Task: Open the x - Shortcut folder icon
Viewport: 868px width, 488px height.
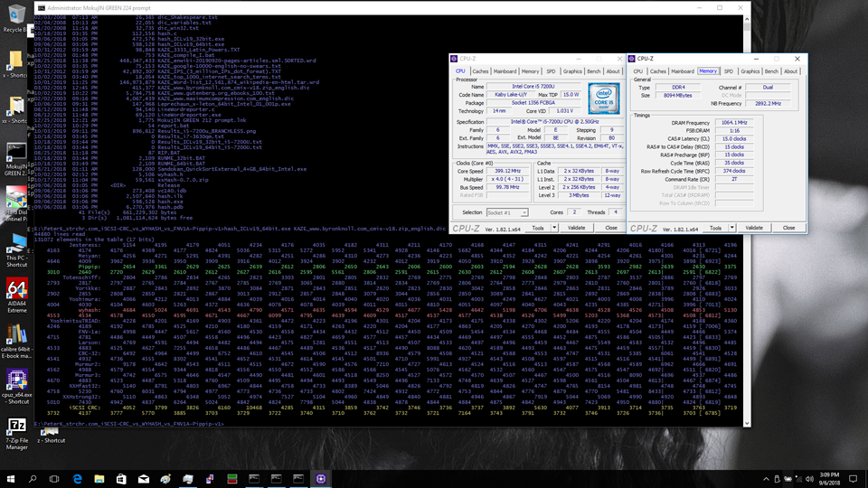Action: (14, 63)
